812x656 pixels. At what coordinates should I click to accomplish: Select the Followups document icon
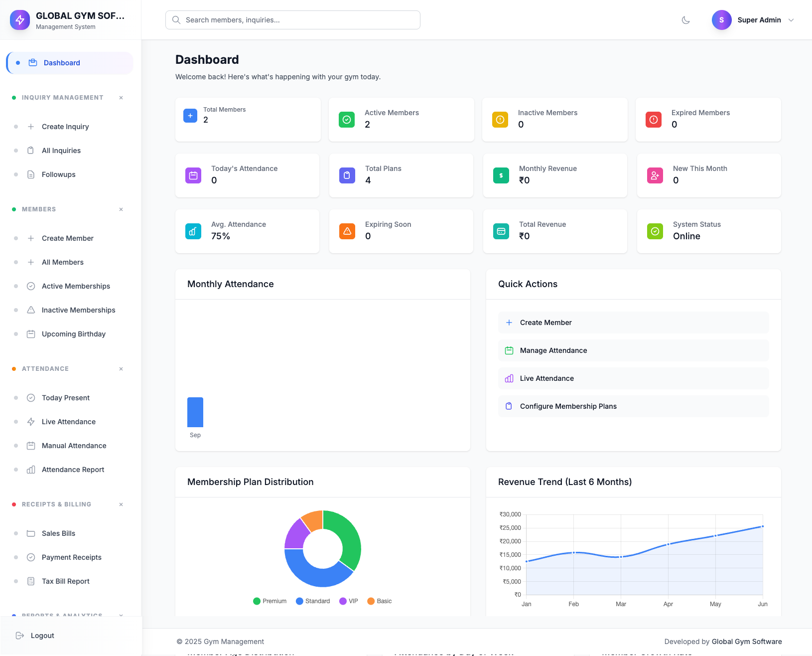(31, 174)
